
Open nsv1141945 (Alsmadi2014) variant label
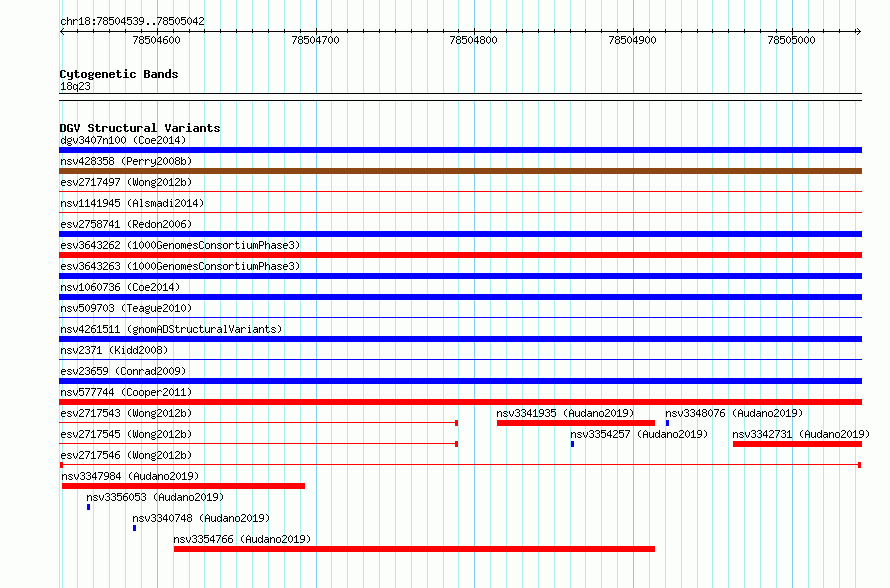[132, 203]
